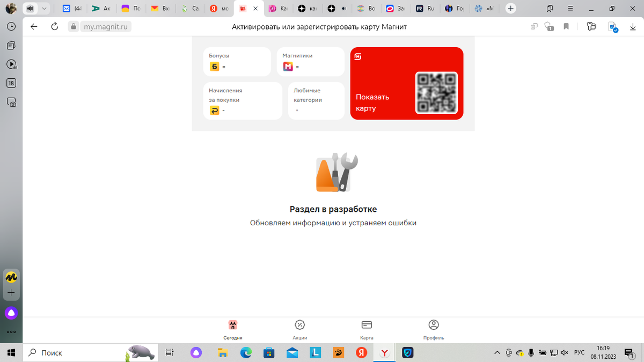Add a sidebar app with plus icon

[x=11, y=293]
